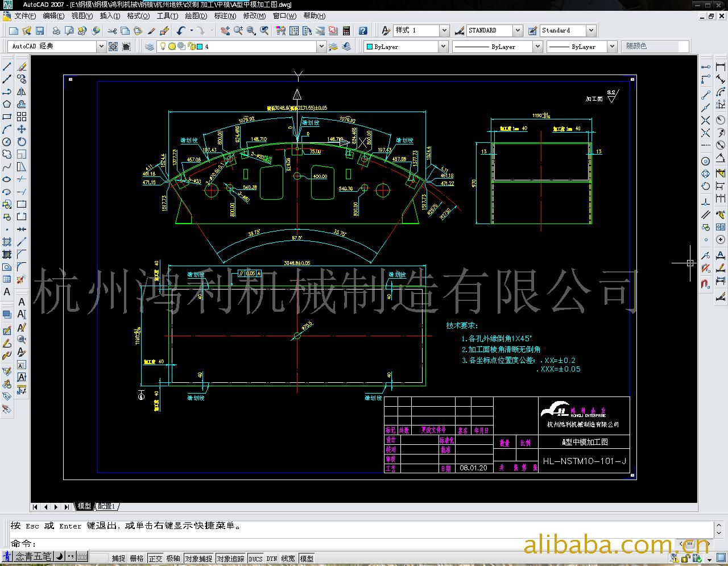Click the Undo arrow icon
The width and height of the screenshot is (728, 566).
point(181,31)
